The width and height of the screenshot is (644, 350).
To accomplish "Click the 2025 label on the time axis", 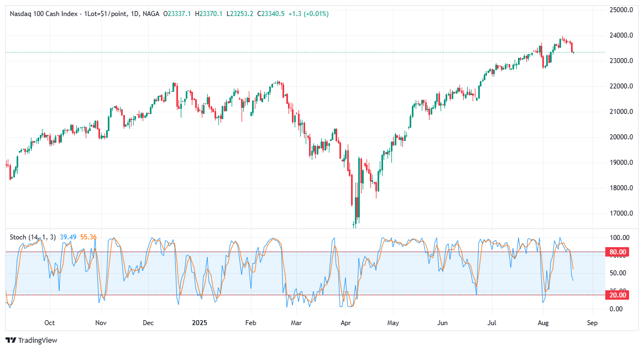I will 199,322.
